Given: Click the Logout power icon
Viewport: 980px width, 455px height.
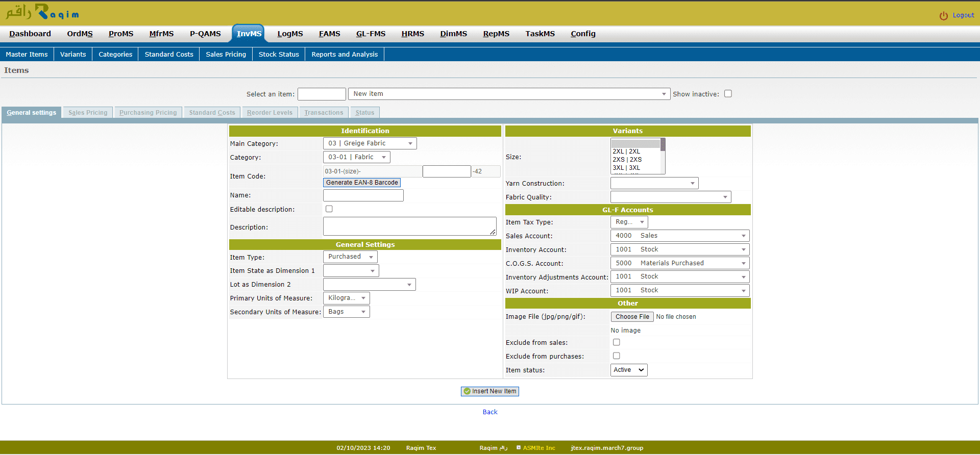Looking at the screenshot, I should [x=944, y=16].
